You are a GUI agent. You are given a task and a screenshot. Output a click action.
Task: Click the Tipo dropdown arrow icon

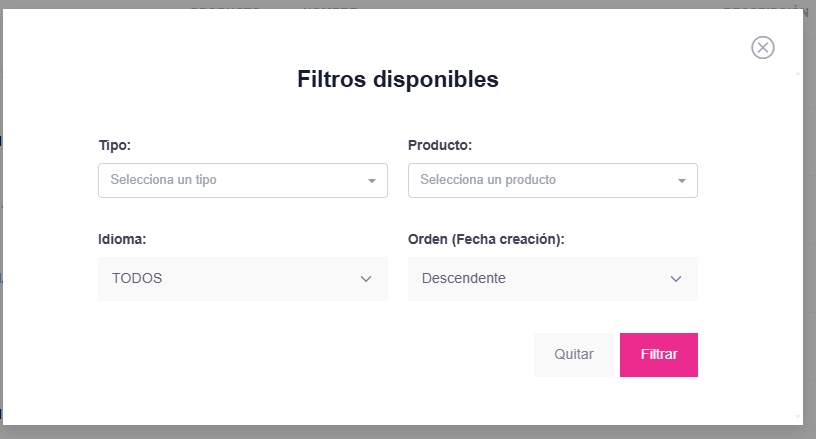pos(371,181)
